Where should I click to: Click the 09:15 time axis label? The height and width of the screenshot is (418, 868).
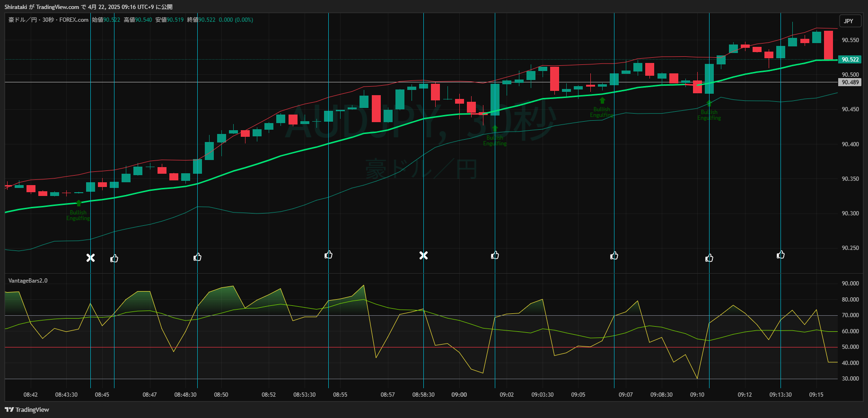(816, 395)
